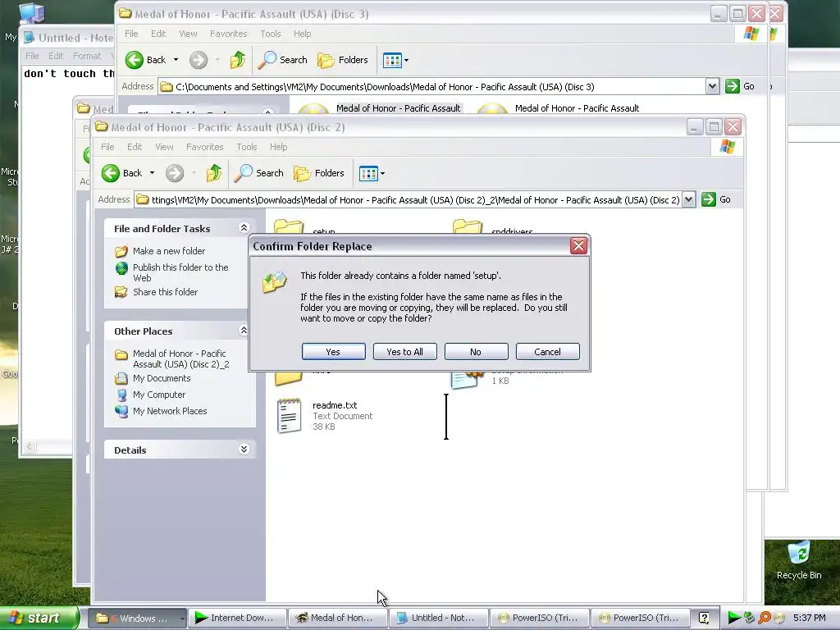Select the readme.txt file icon

290,415
